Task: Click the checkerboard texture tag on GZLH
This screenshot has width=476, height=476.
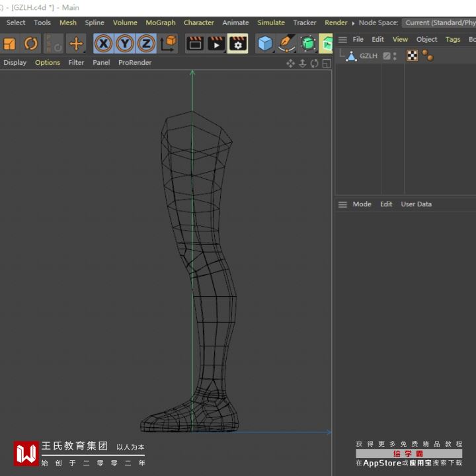Action: (413, 56)
